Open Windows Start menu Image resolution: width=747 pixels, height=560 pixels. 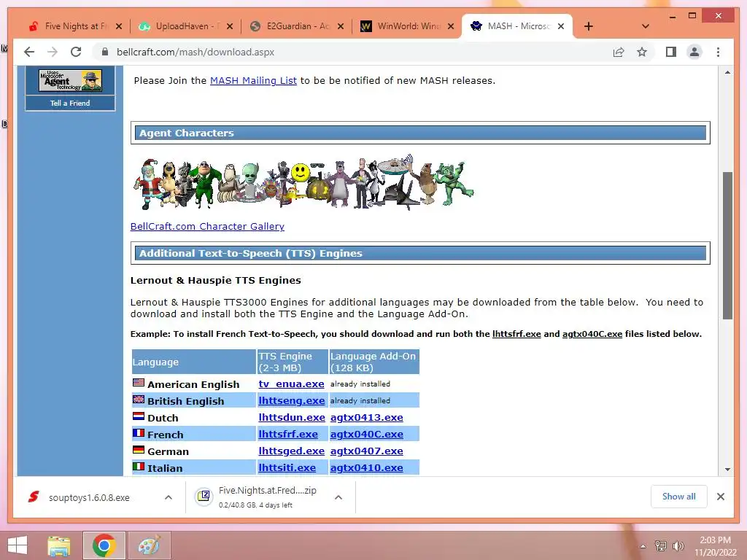click(x=18, y=545)
